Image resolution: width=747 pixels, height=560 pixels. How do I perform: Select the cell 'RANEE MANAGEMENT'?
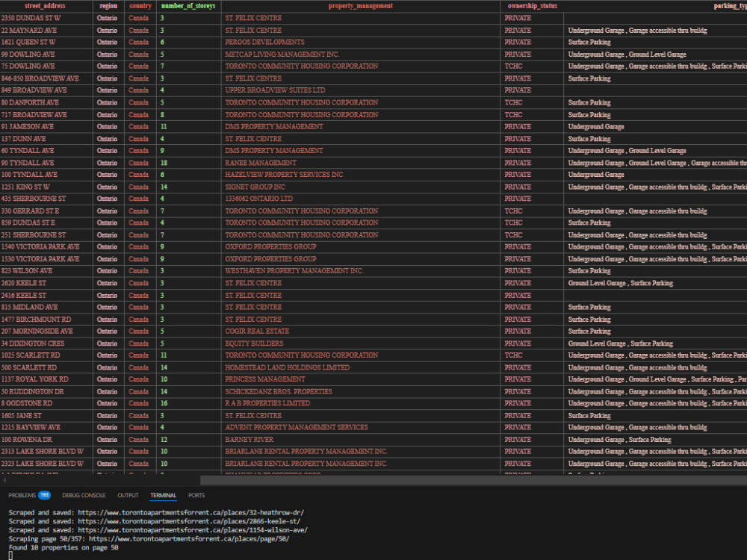[361, 163]
